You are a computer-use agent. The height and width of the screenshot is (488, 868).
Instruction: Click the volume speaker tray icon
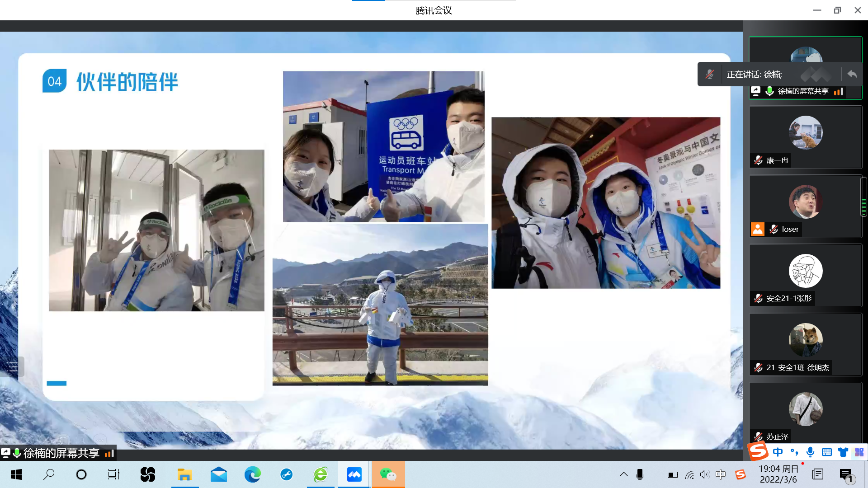point(704,474)
